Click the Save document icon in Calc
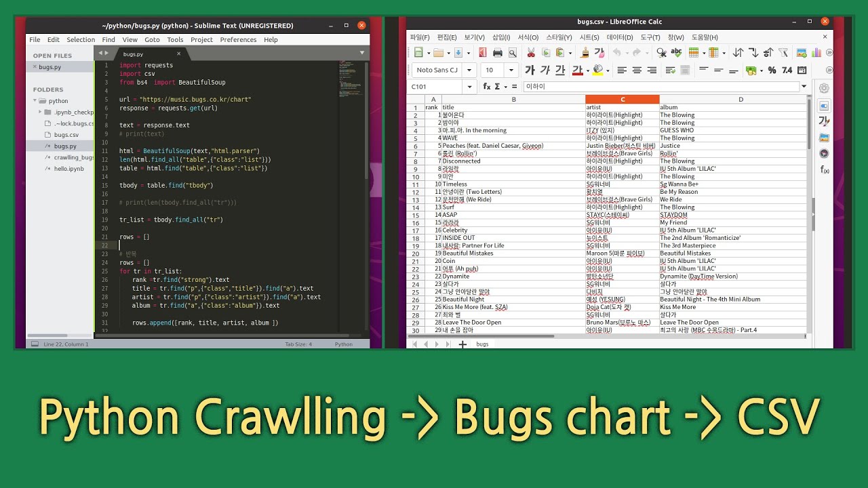 point(458,52)
